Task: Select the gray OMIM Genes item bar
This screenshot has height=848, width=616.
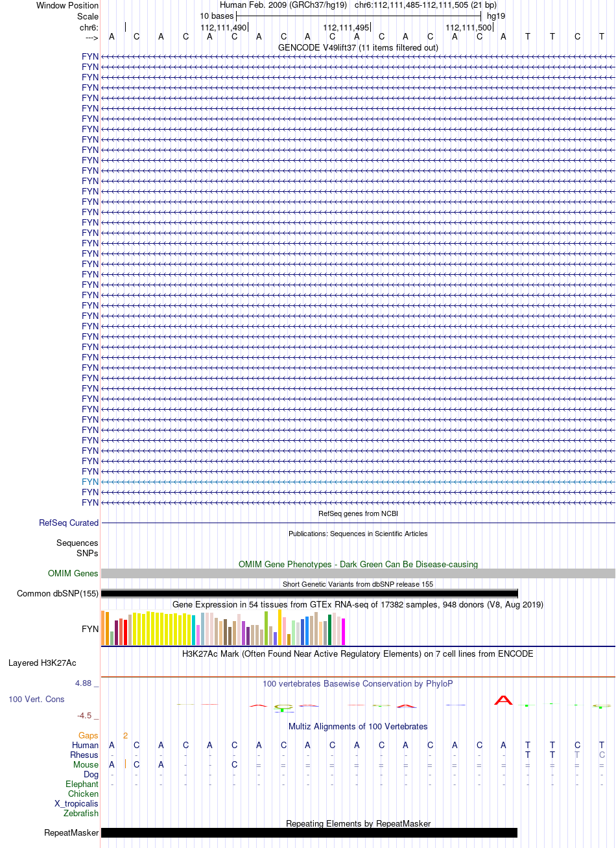Action: click(x=358, y=573)
